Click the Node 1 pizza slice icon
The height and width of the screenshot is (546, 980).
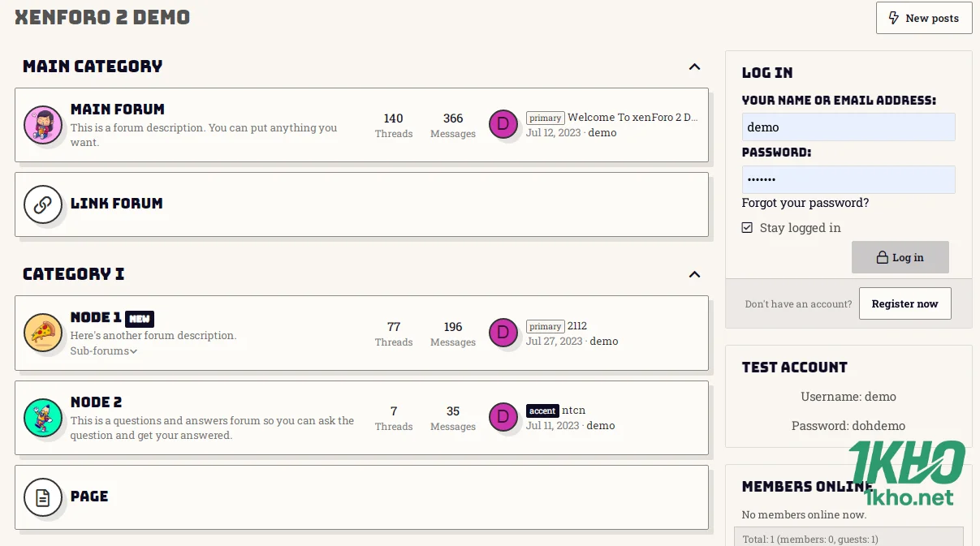(x=43, y=333)
